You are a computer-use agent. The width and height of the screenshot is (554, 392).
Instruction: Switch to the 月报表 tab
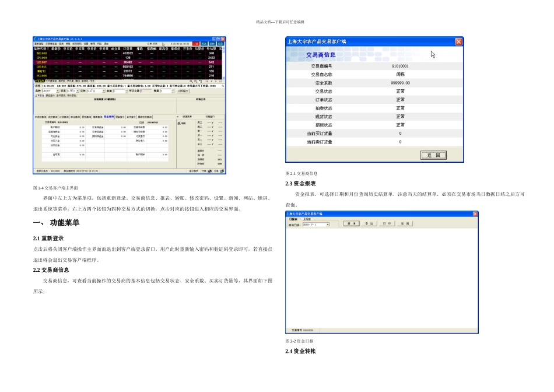click(307, 219)
